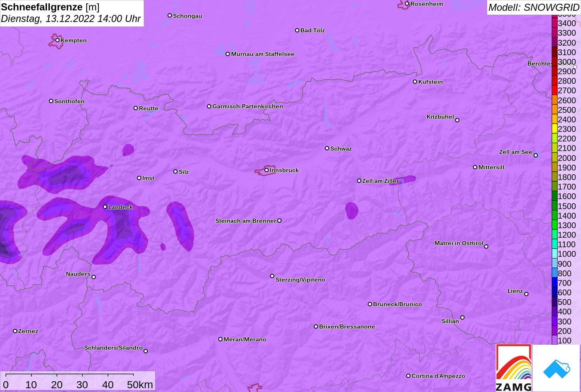Click the Zell am See marker dot

tap(536, 156)
